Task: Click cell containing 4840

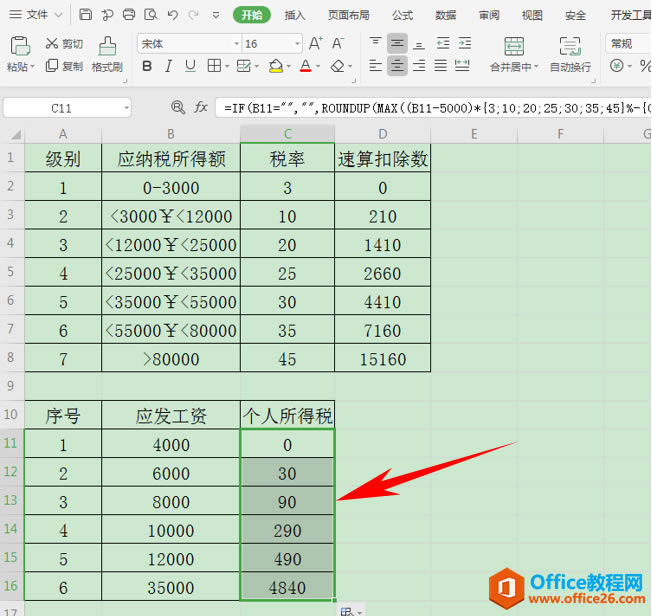Action: pos(287,587)
